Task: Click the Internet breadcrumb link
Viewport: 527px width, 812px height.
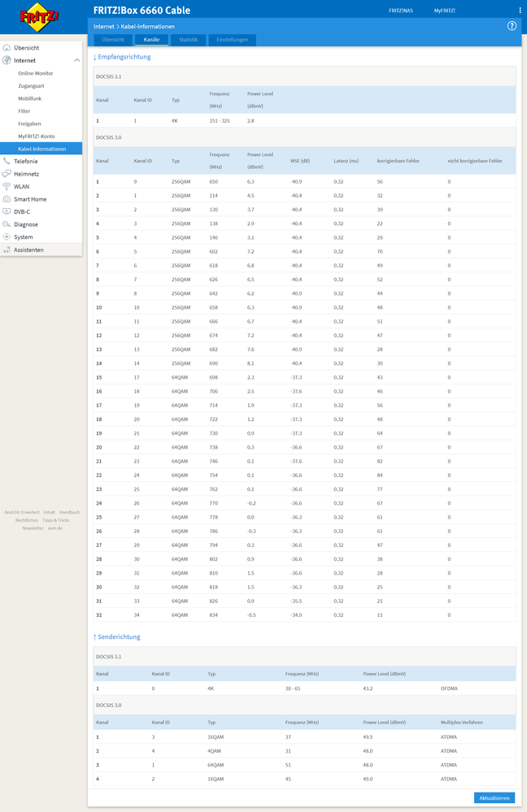Action: (103, 26)
